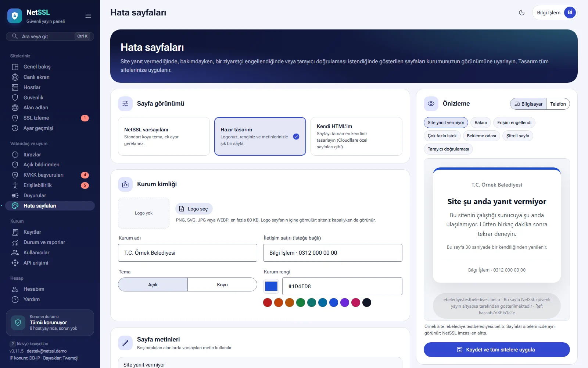Image resolution: width=588 pixels, height=368 pixels.
Task: Open Durum ve raporlar page
Action: point(50,242)
